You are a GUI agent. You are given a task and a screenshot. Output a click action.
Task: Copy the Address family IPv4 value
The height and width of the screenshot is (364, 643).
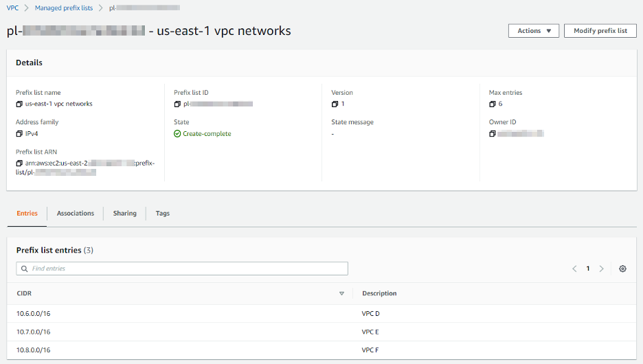pos(19,134)
